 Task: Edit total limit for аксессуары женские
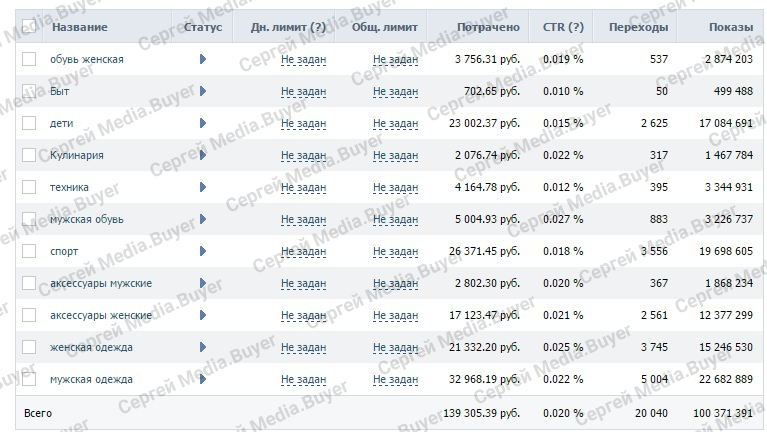(x=395, y=316)
